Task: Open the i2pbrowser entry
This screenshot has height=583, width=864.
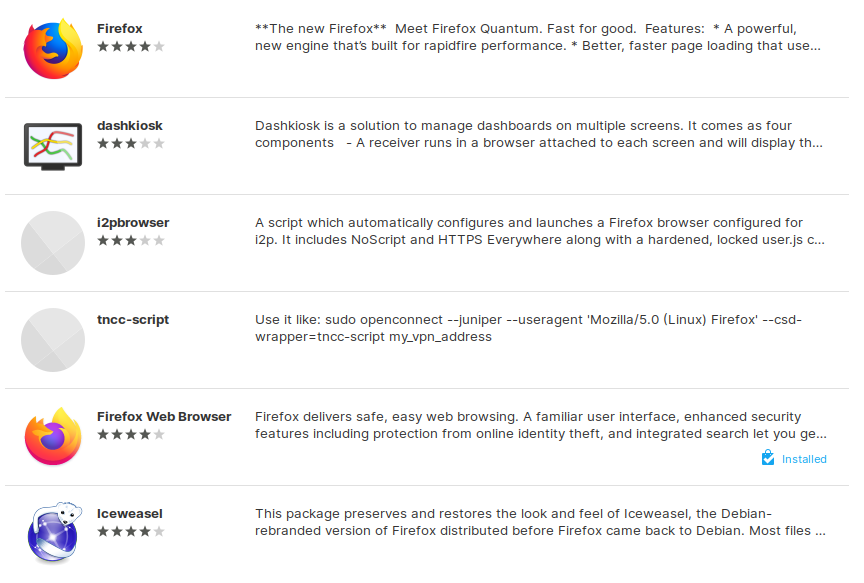Action: pyautogui.click(x=133, y=222)
